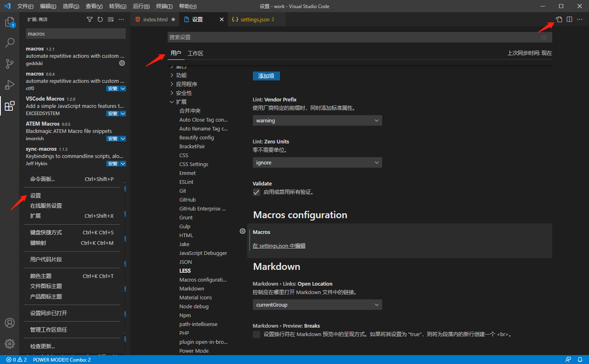
Task: Clear the settings search filter icon
Action: (544, 37)
